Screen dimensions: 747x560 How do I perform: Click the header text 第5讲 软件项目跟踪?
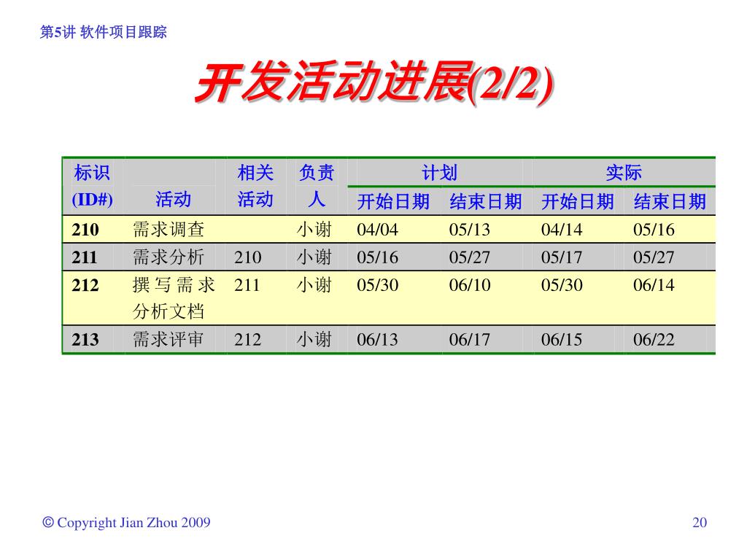pyautogui.click(x=104, y=32)
